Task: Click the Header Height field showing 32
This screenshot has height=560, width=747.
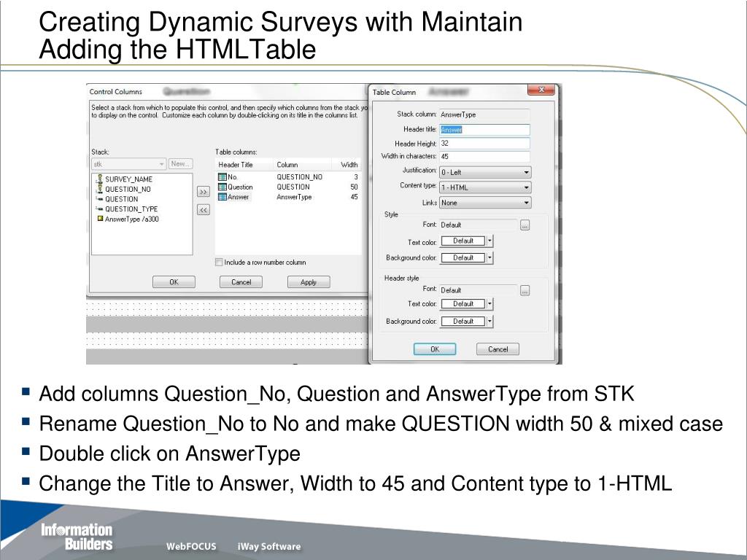Action: pos(484,144)
